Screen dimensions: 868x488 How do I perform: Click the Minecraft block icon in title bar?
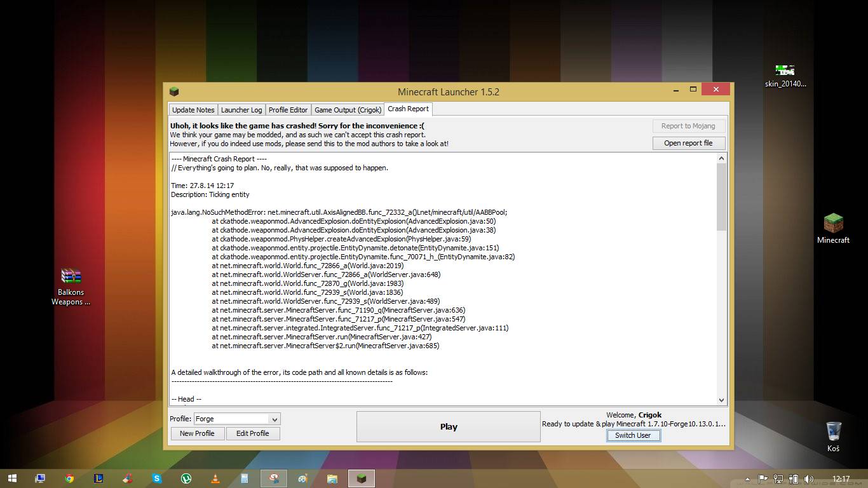[174, 91]
